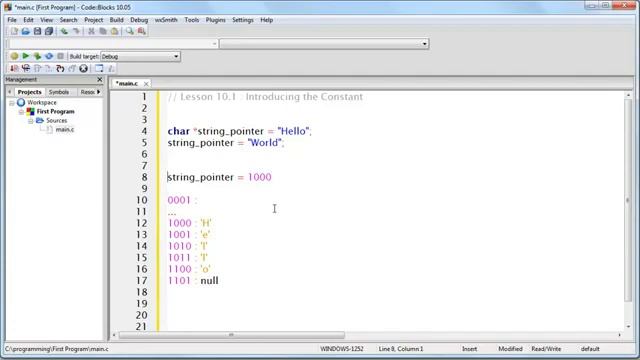The height and width of the screenshot is (360, 640).
Task: Collapse the Workspace tree node
Action: click(x=12, y=103)
